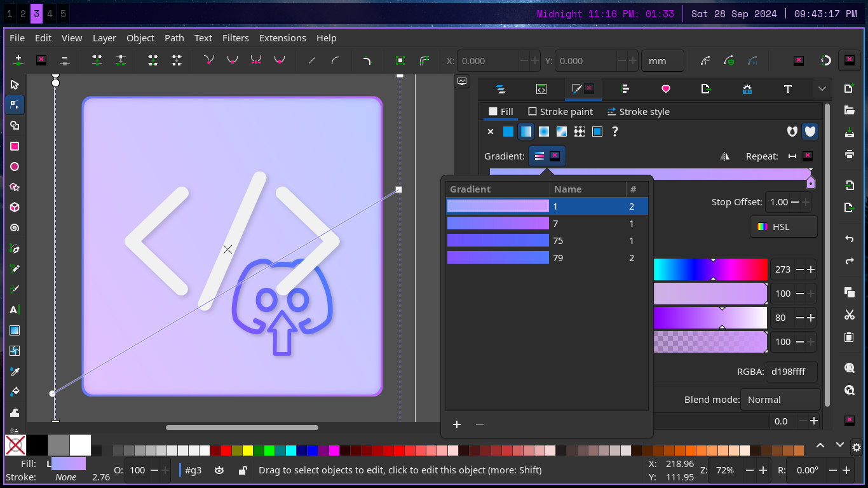Click the object to path icon

click(400, 60)
